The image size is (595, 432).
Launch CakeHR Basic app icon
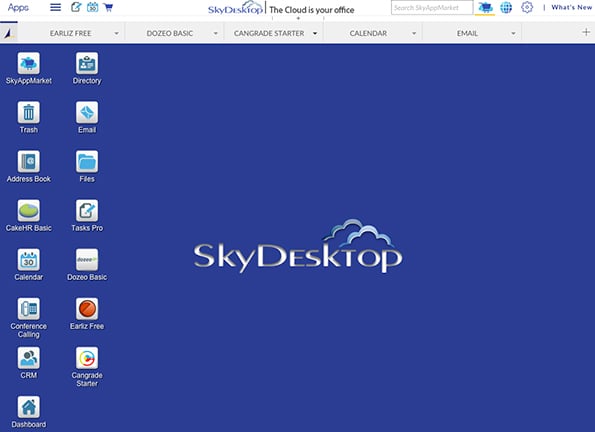pos(28,210)
